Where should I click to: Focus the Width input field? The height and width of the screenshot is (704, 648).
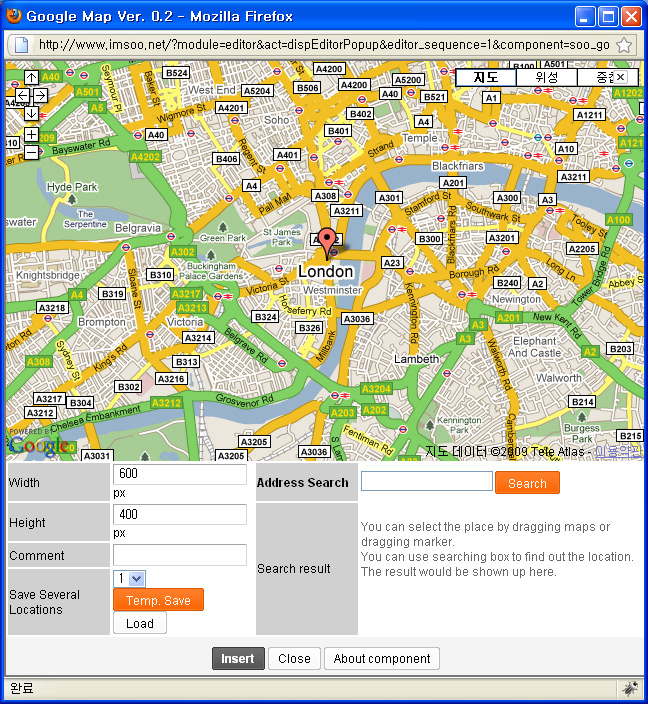[x=180, y=474]
